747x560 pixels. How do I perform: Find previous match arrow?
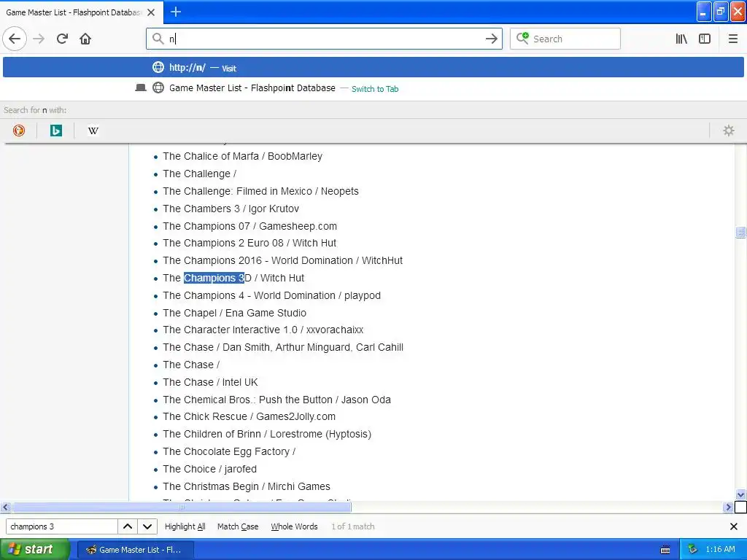tap(128, 526)
